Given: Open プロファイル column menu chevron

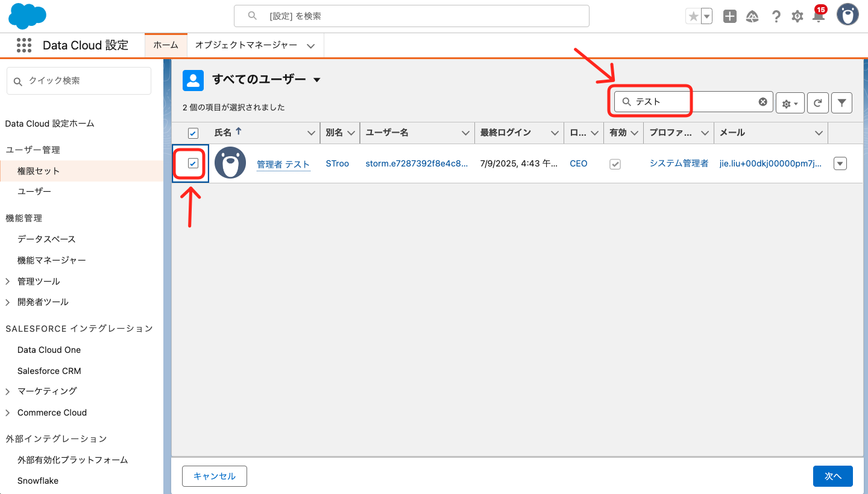Looking at the screenshot, I should coord(704,133).
